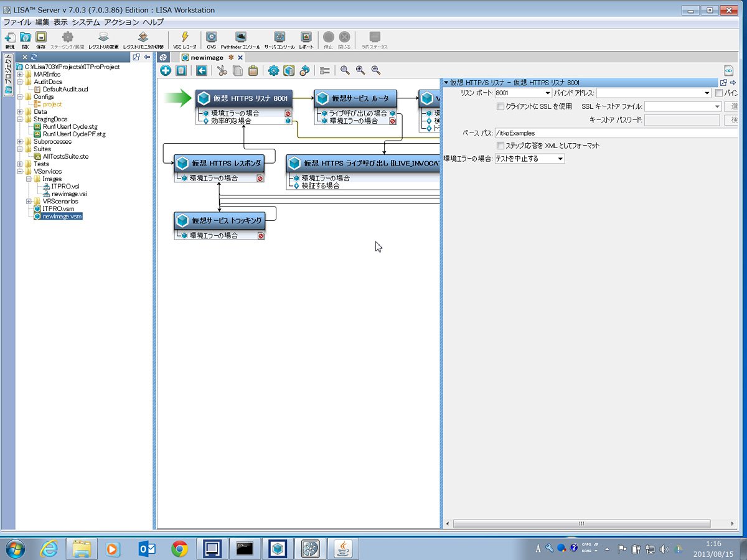Screen dimensions: 747x560
Task: Open the Pathfinder コンソール icon
Action: point(241,37)
